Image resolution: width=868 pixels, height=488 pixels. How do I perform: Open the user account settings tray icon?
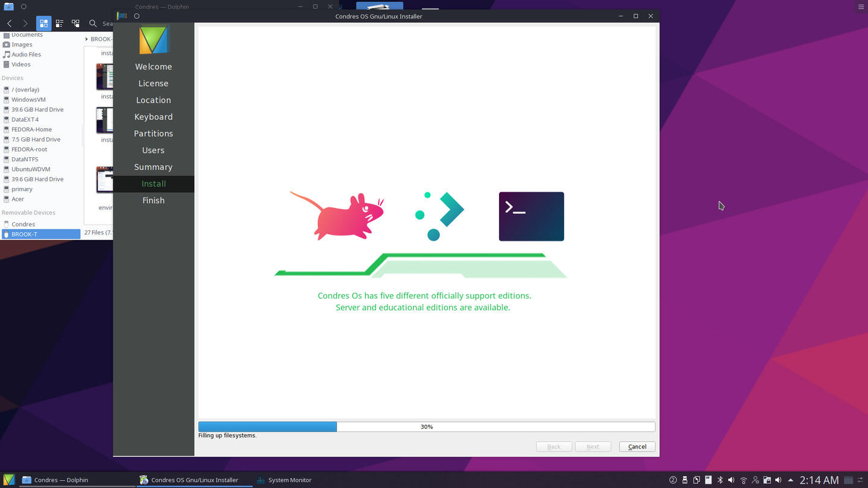click(755, 480)
